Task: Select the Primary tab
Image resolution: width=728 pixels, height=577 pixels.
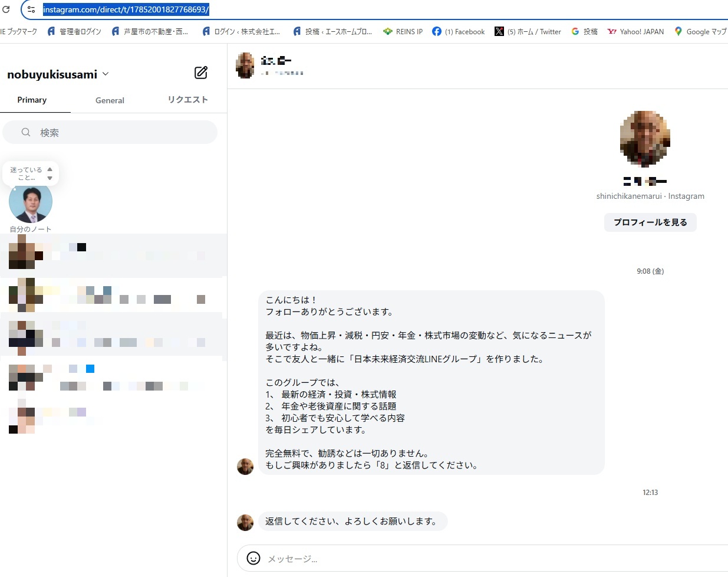Action: (32, 100)
